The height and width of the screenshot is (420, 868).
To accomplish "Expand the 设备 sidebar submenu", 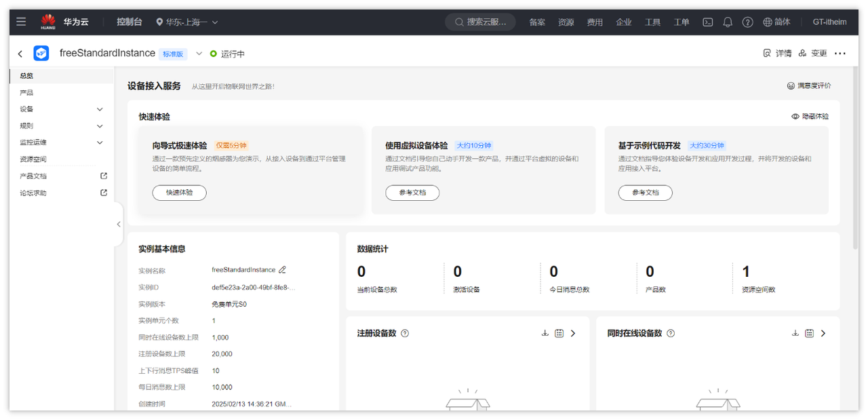I will click(x=100, y=109).
